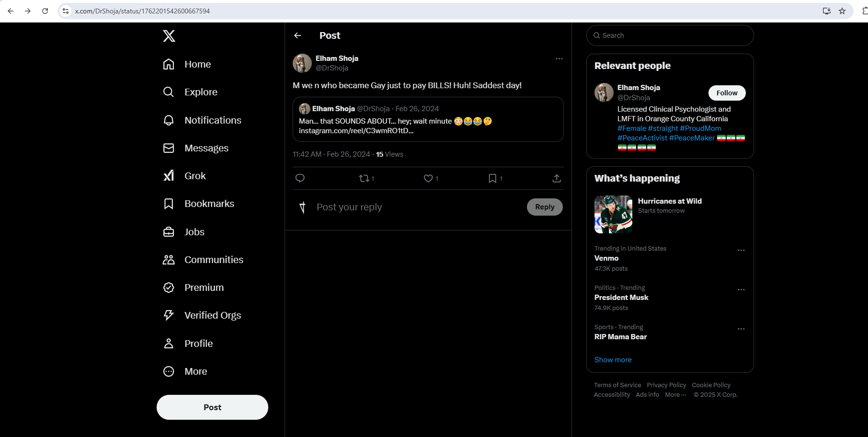Image resolution: width=868 pixels, height=437 pixels.
Task: Click the Show more trends link
Action: point(613,360)
